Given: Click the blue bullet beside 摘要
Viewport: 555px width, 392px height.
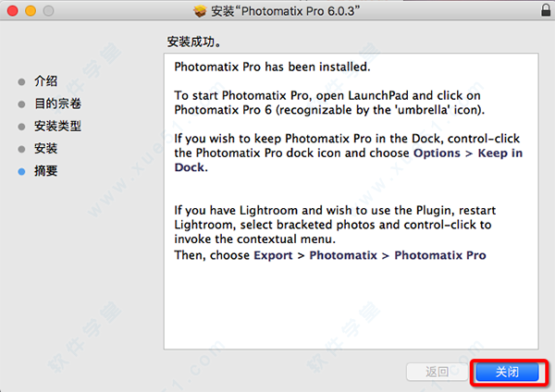Looking at the screenshot, I should tap(22, 172).
